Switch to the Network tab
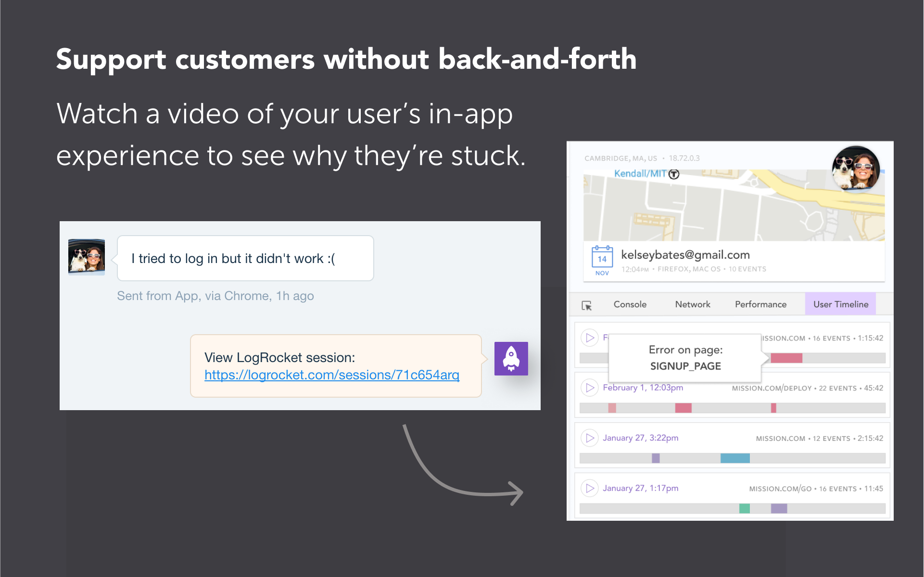Viewport: 924px width, 577px height. [x=692, y=304]
